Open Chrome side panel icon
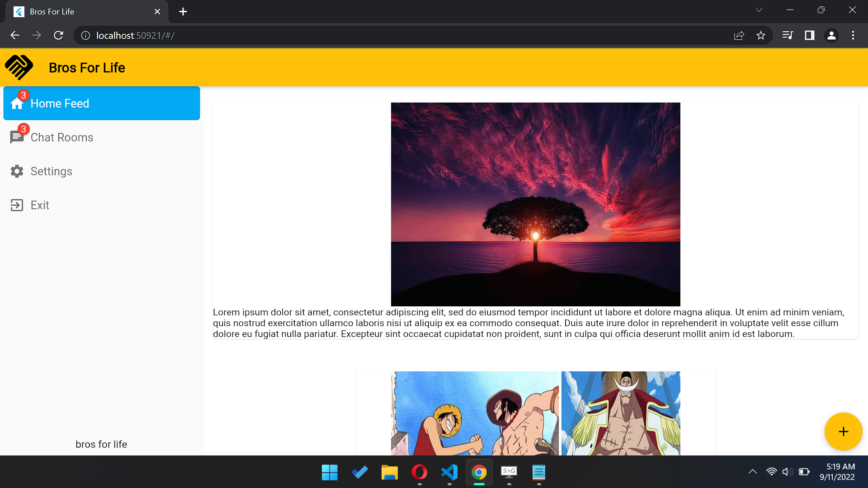Image resolution: width=868 pixels, height=488 pixels. point(809,35)
